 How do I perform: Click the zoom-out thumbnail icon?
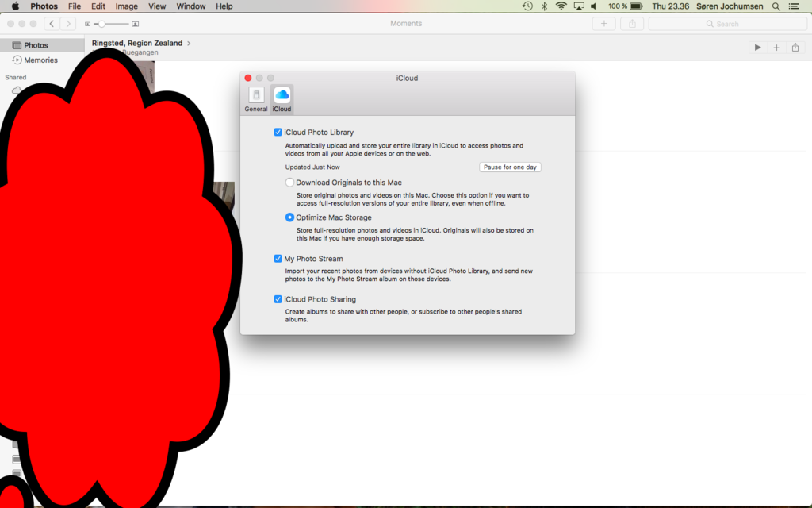click(87, 24)
